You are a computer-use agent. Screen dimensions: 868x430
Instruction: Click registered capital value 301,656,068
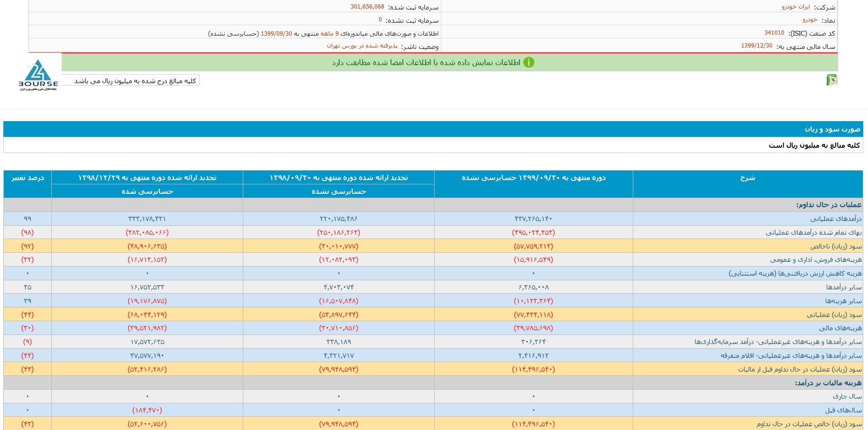tap(367, 7)
